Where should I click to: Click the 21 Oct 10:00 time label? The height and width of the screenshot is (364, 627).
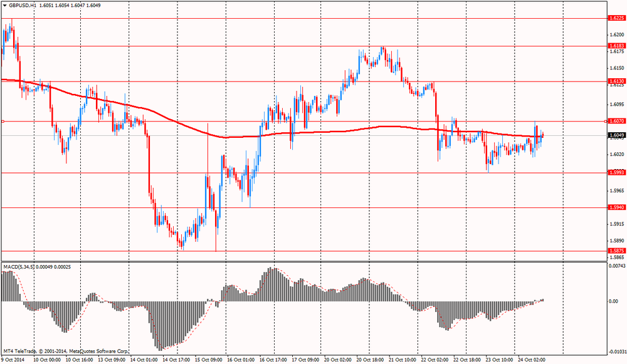(403, 360)
